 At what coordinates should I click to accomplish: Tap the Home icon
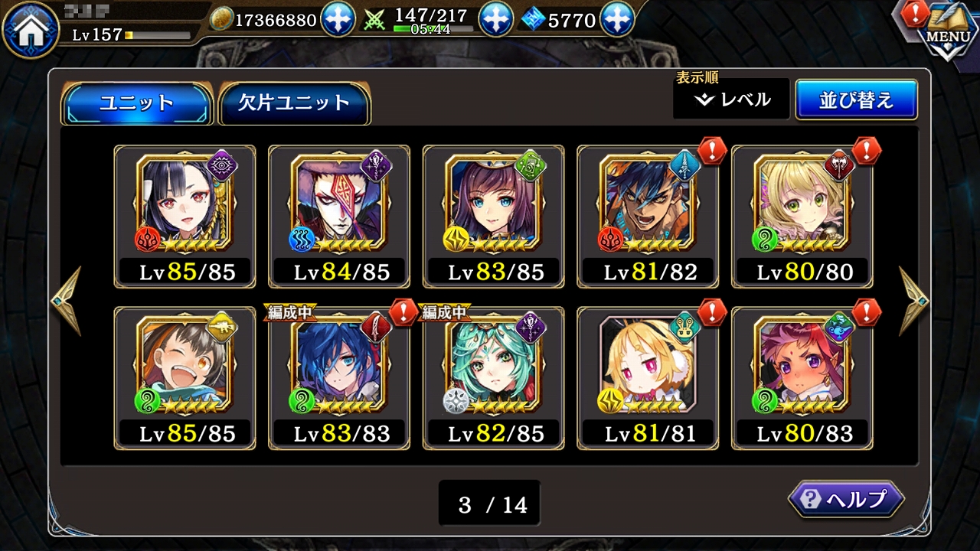pyautogui.click(x=31, y=31)
